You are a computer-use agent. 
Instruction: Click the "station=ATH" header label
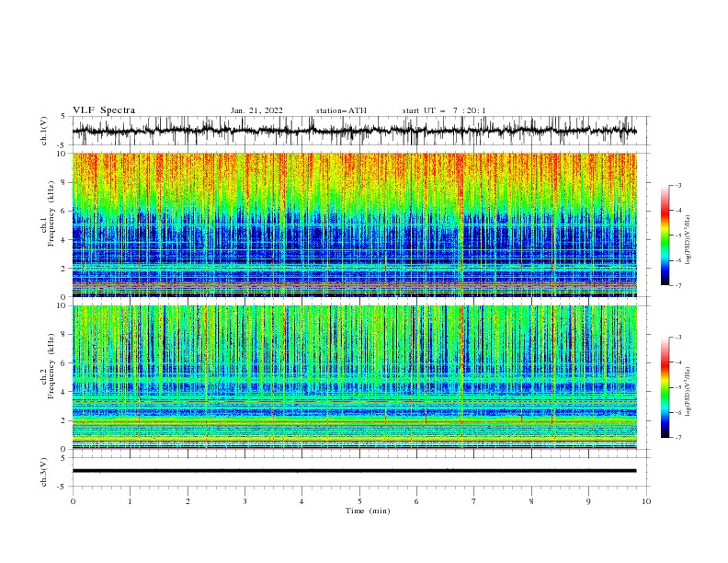[341, 110]
